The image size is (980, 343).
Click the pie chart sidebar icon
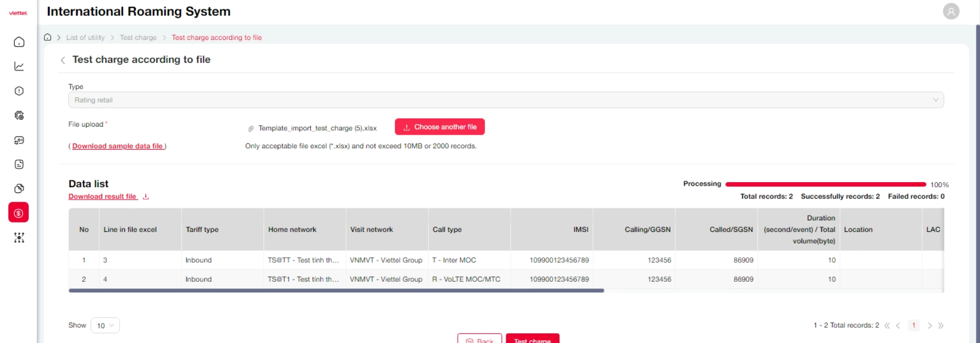[x=19, y=189]
